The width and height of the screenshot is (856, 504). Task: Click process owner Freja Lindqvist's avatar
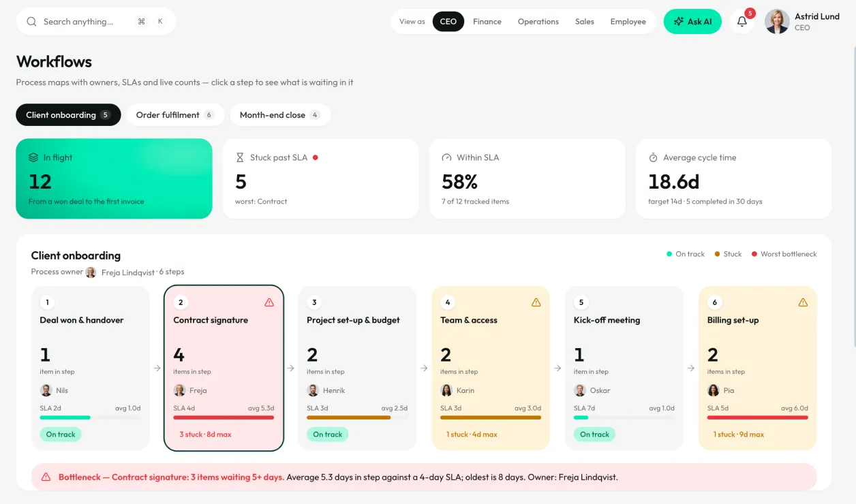click(x=91, y=272)
